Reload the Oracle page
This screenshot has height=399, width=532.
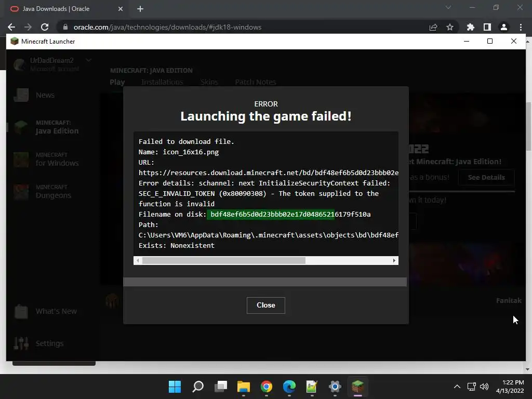45,27
